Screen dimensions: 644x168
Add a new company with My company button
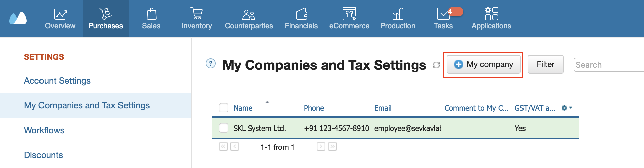click(483, 64)
